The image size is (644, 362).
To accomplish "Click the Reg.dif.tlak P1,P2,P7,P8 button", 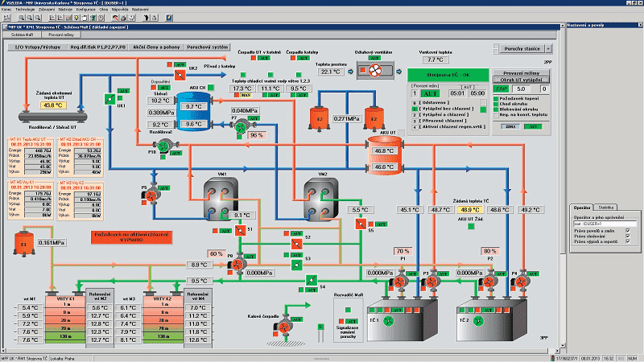I will [97, 47].
